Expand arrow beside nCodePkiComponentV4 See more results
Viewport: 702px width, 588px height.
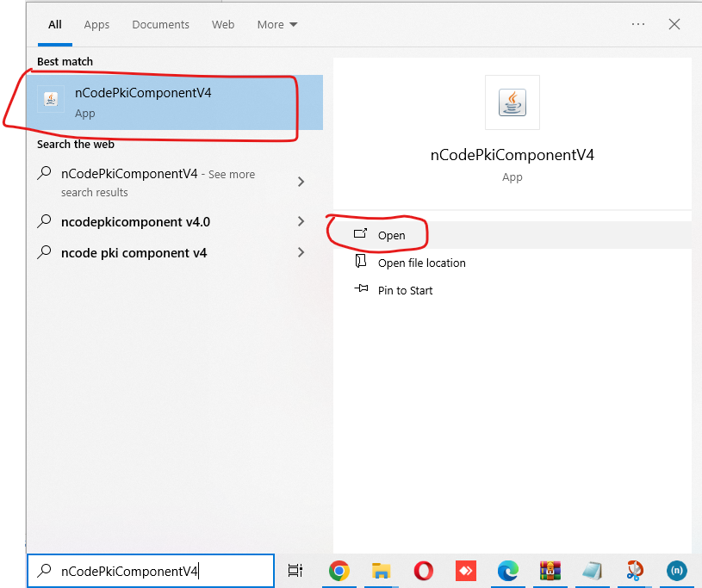[301, 182]
